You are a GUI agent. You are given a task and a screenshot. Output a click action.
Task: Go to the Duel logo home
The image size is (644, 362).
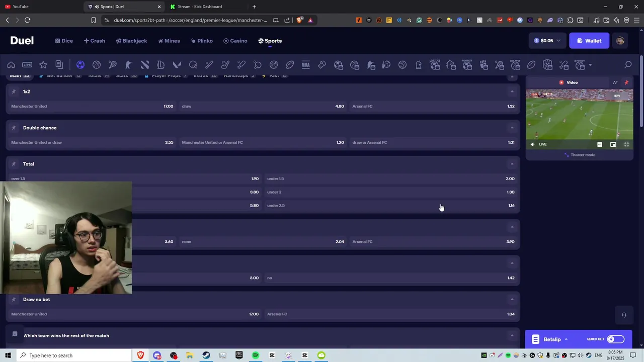22,41
